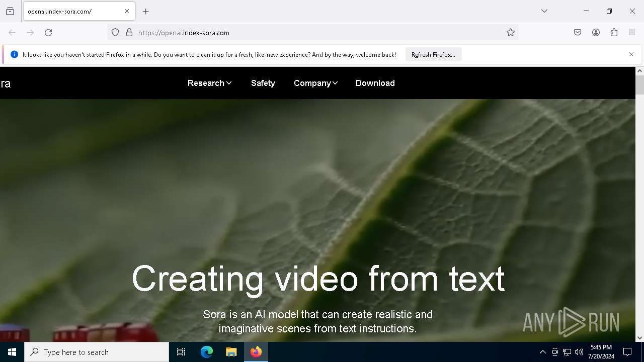This screenshot has width=644, height=362.
Task: Launch Microsoft Edge from taskbar
Action: point(207,352)
